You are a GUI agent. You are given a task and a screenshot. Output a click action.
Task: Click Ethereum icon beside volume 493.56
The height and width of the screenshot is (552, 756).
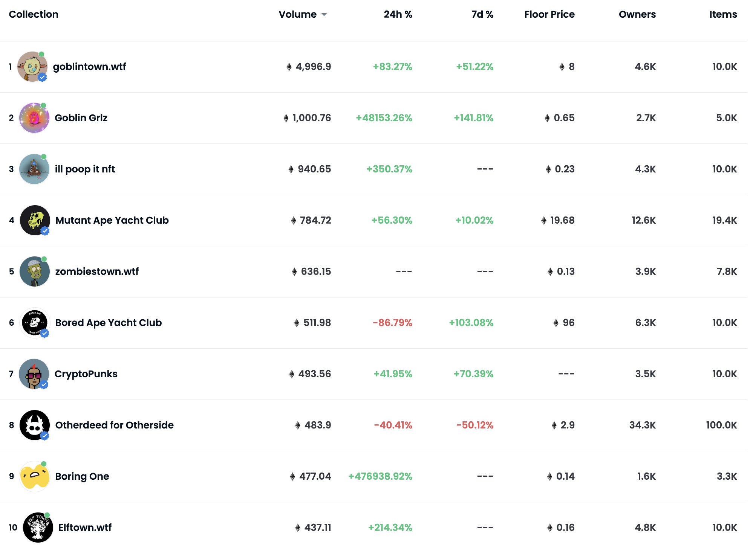point(292,374)
